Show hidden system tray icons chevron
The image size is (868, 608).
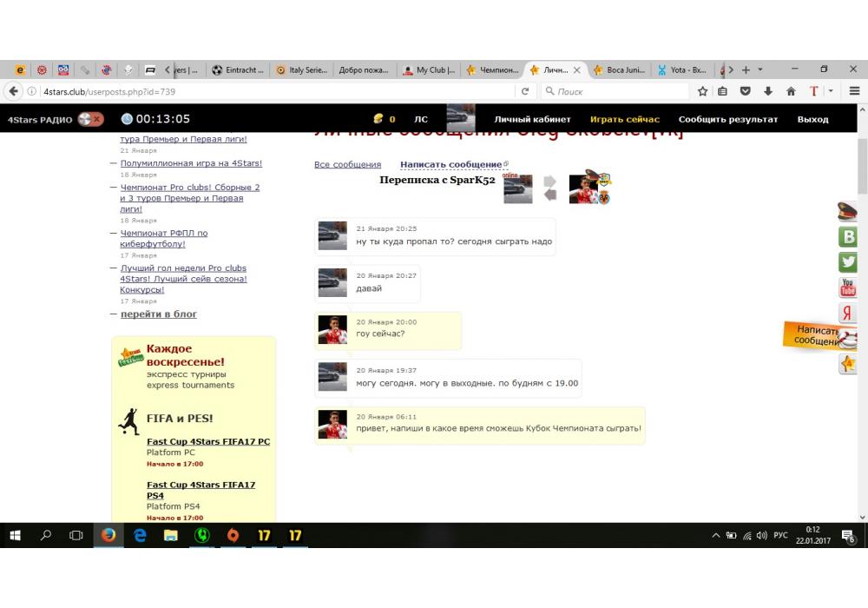pos(716,536)
